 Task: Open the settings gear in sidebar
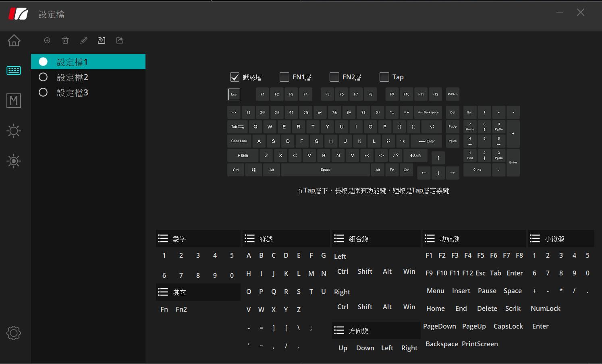click(14, 333)
